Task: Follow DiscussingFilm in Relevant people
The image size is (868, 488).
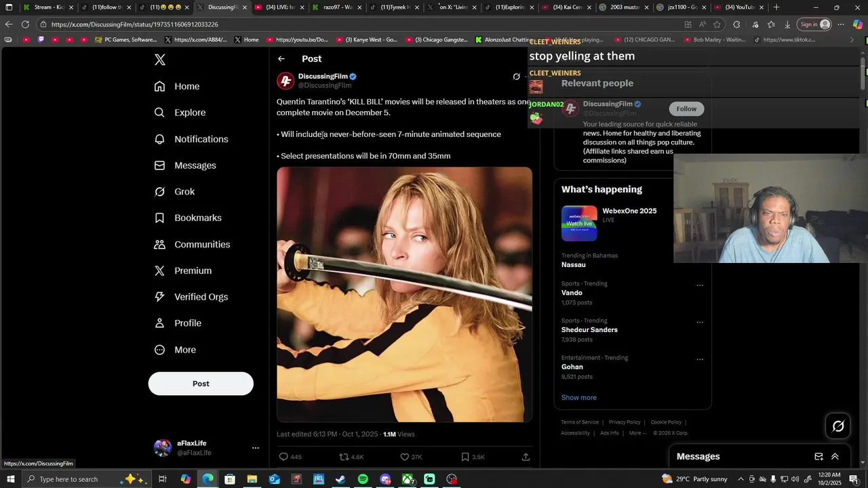Action: pyautogui.click(x=686, y=108)
